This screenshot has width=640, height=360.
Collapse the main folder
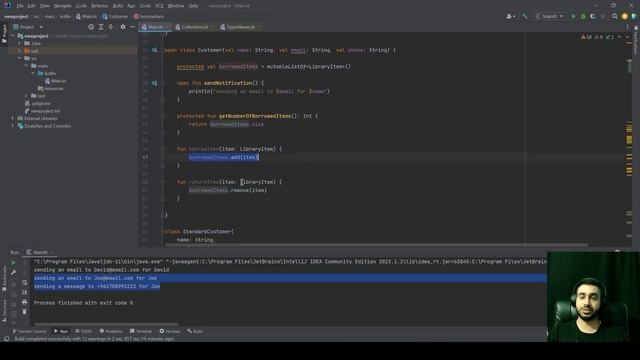click(26, 66)
